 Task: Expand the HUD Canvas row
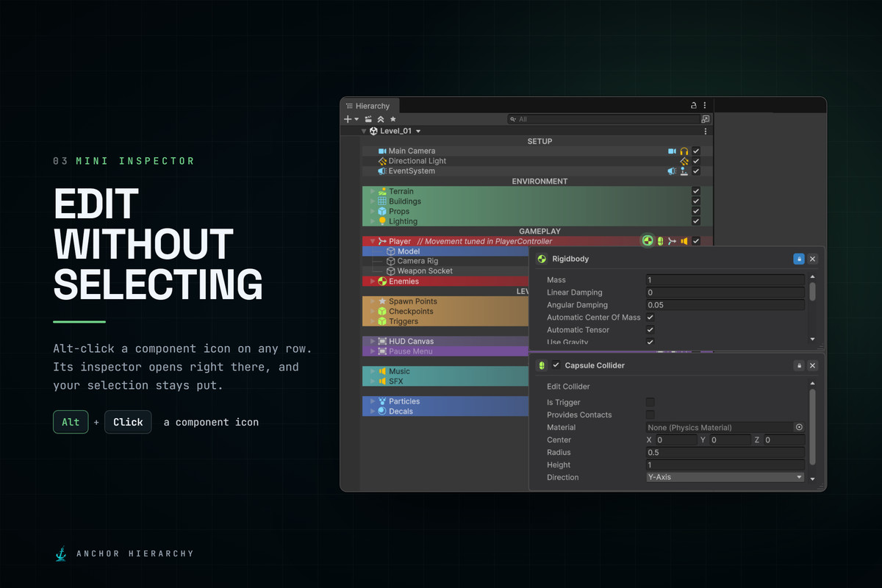(373, 341)
